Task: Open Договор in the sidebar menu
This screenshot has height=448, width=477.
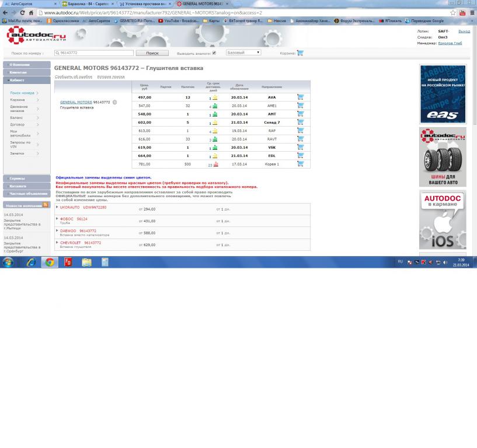Action: [x=18, y=125]
